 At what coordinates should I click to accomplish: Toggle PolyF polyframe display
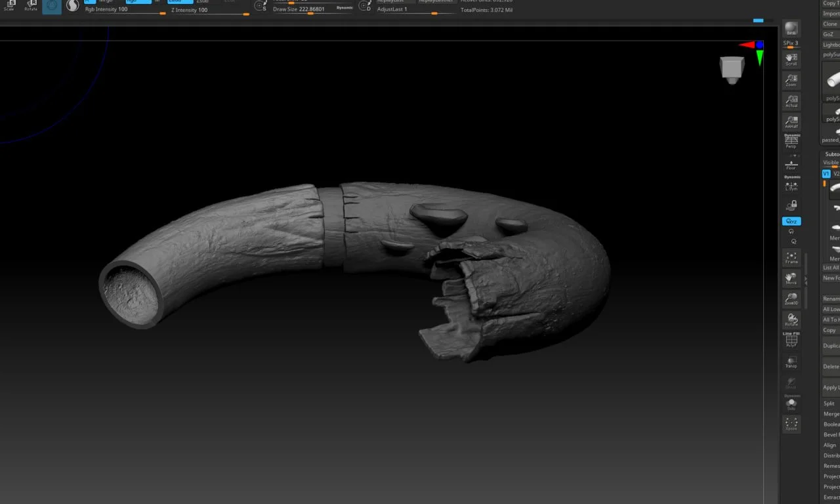(x=791, y=340)
